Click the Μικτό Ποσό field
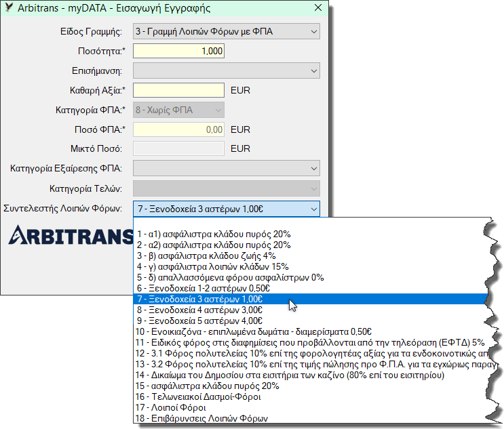The width and height of the screenshot is (504, 429). coord(178,148)
